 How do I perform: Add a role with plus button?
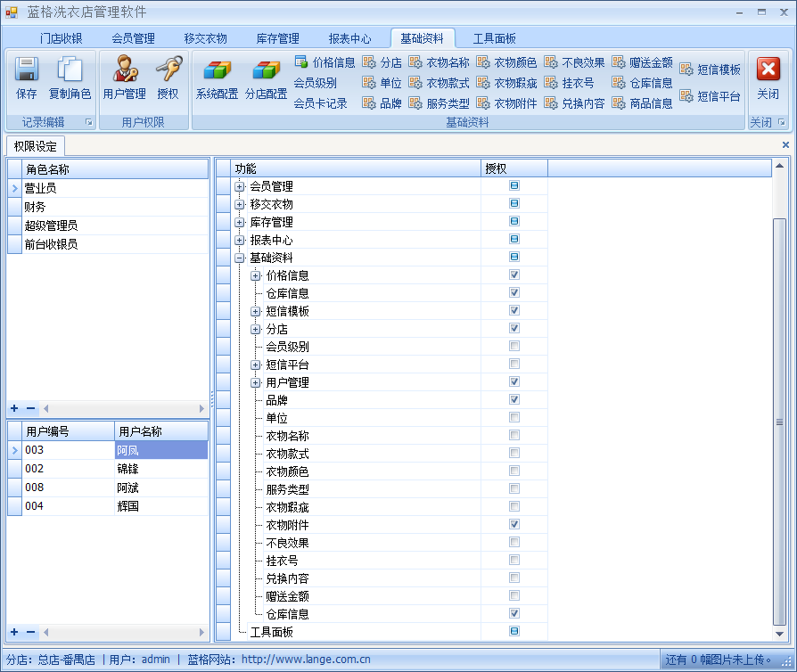pyautogui.click(x=14, y=408)
